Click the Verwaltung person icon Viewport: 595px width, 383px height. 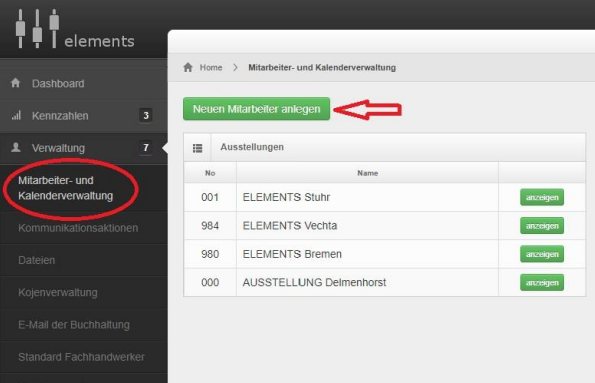coord(16,147)
